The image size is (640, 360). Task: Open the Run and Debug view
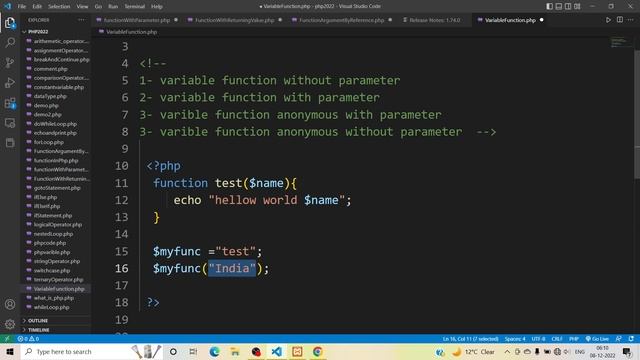pyautogui.click(x=10, y=82)
